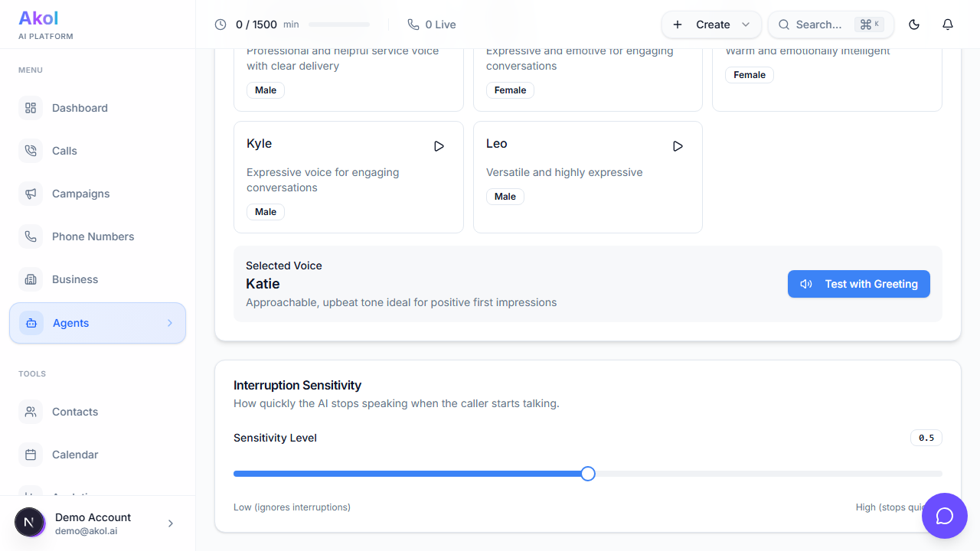Click the Calendar sidebar icon
This screenshot has height=551, width=980.
31,455
